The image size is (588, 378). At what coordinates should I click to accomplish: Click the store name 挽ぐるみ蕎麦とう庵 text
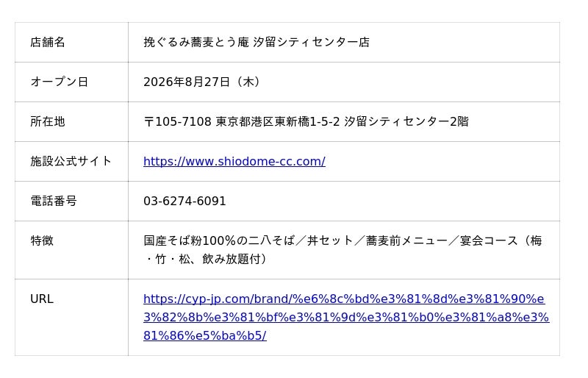[196, 42]
